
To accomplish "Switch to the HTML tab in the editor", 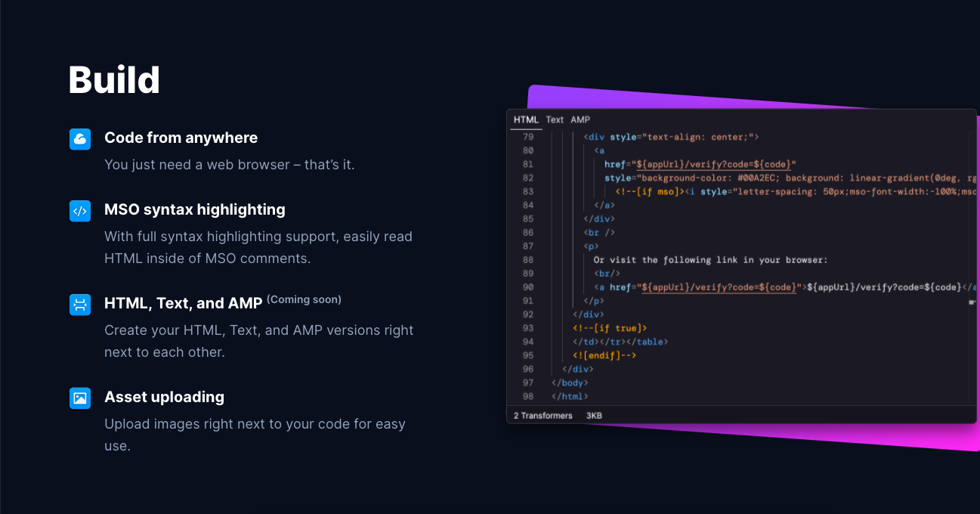I will [x=526, y=119].
